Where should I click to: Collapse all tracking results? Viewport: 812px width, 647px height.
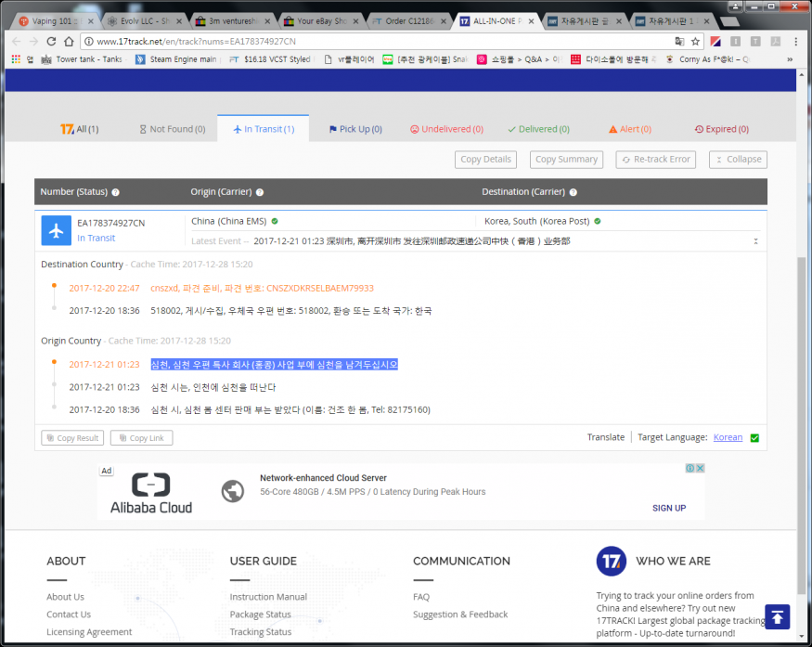738,160
